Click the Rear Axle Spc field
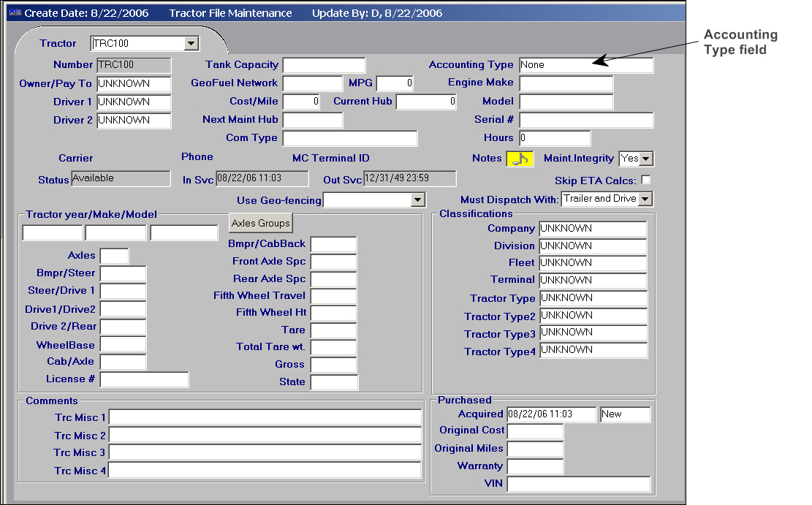This screenshot has height=505, width=812. pyautogui.click(x=333, y=279)
